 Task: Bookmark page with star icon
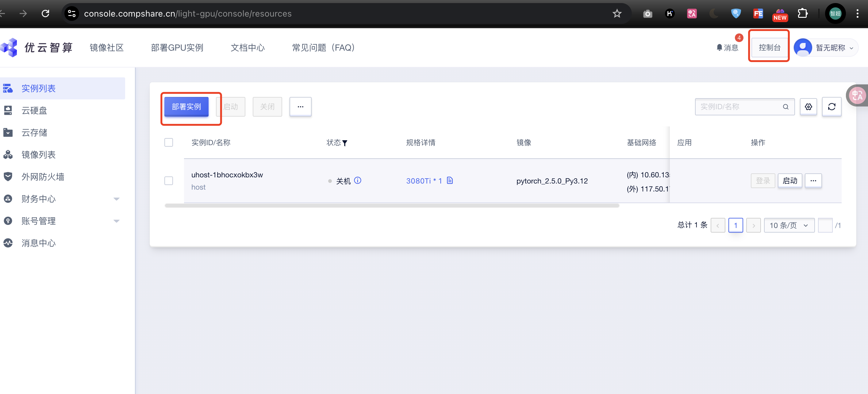coord(616,14)
